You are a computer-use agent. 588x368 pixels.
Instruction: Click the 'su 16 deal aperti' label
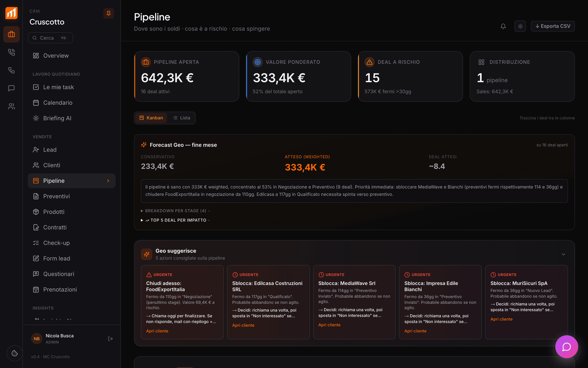pos(552,145)
